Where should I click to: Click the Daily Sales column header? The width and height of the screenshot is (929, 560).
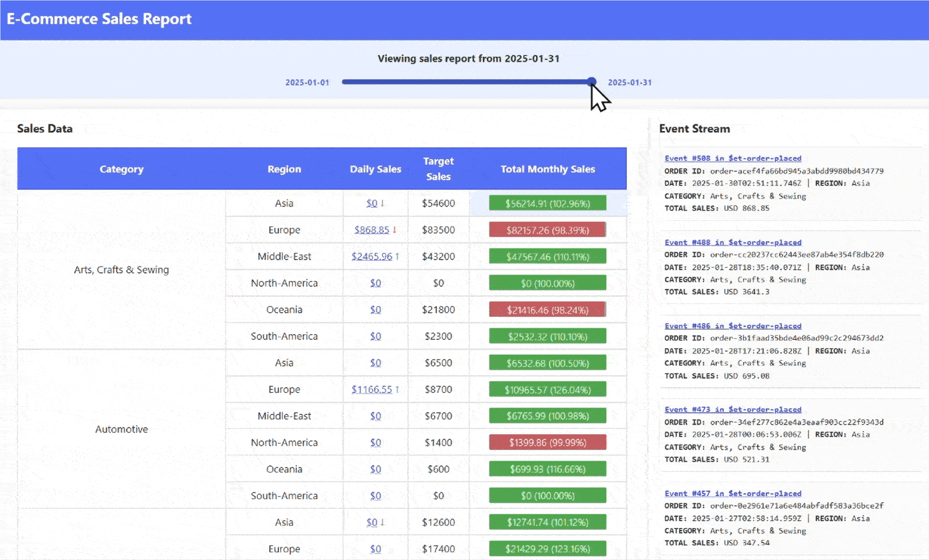click(x=375, y=169)
